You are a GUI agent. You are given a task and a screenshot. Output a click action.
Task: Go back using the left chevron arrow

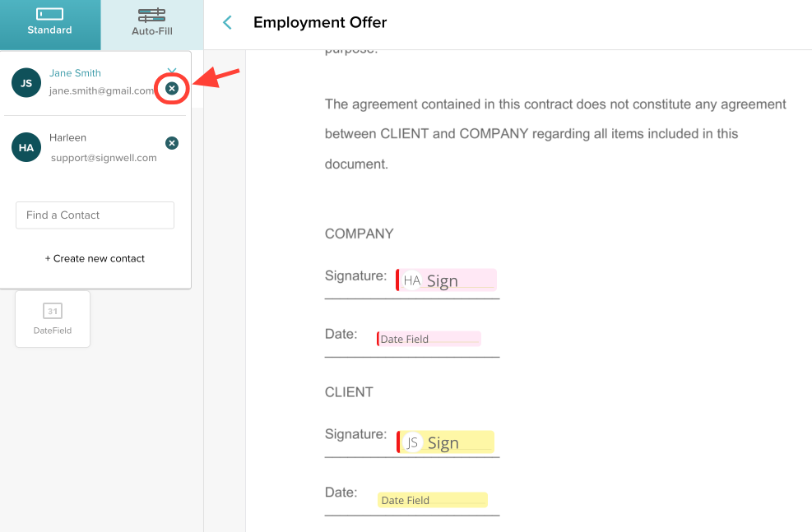[227, 22]
